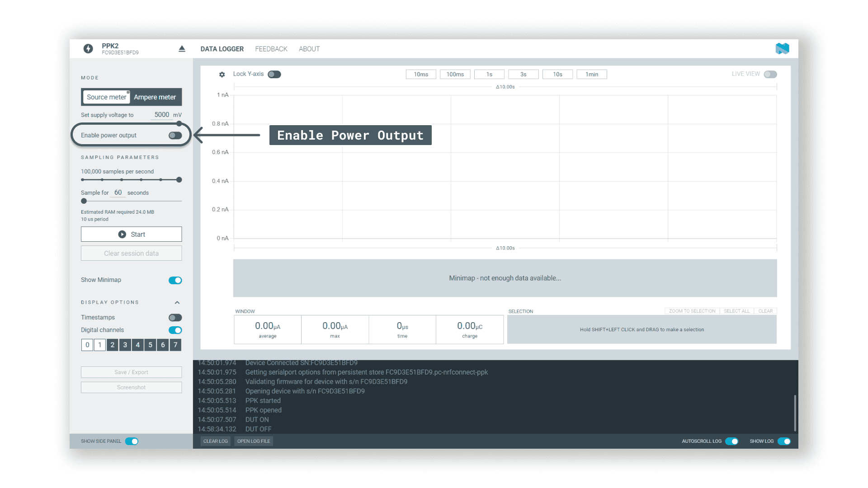Enable power output switch
This screenshot has width=868, height=488.
(175, 136)
